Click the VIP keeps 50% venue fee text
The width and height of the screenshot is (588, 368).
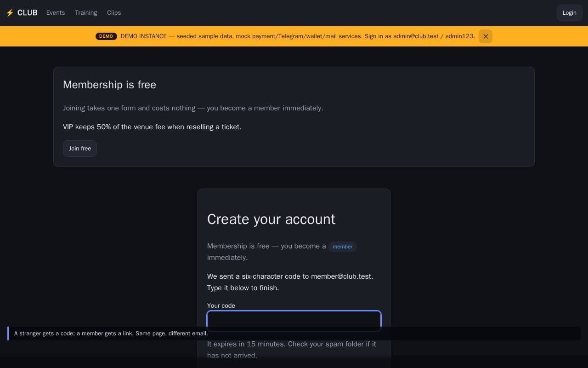tap(152, 127)
